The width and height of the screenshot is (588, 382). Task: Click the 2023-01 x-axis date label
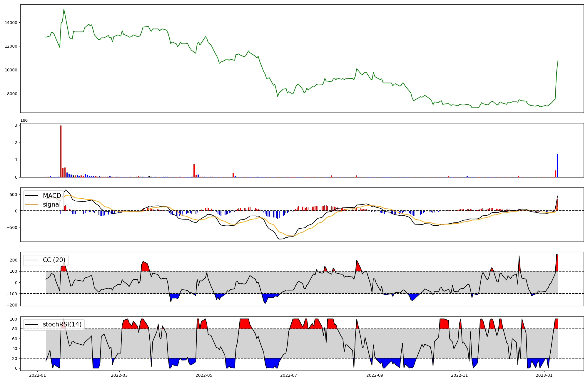544,375
